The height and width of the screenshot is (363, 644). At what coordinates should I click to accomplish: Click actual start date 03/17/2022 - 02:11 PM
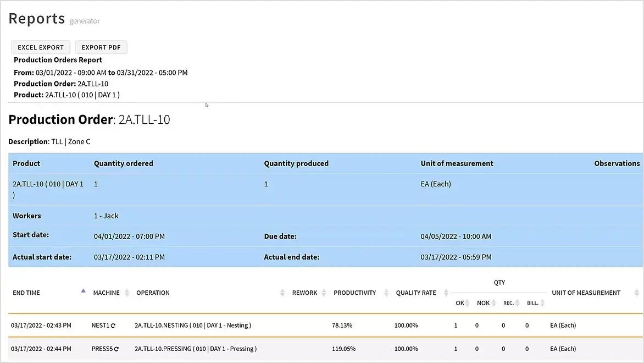click(x=129, y=257)
